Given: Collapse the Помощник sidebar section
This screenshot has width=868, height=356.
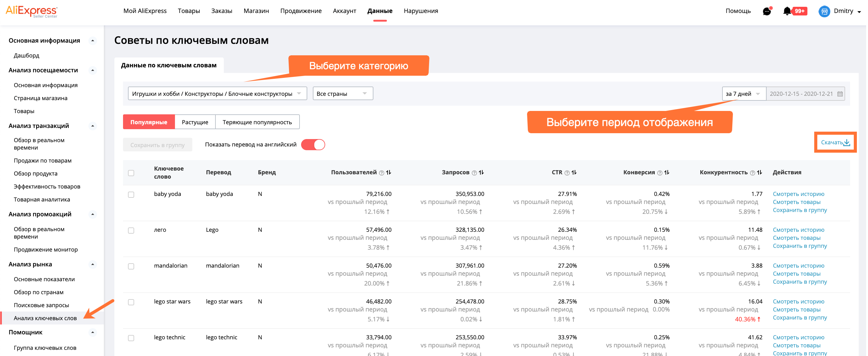Looking at the screenshot, I should point(93,333).
